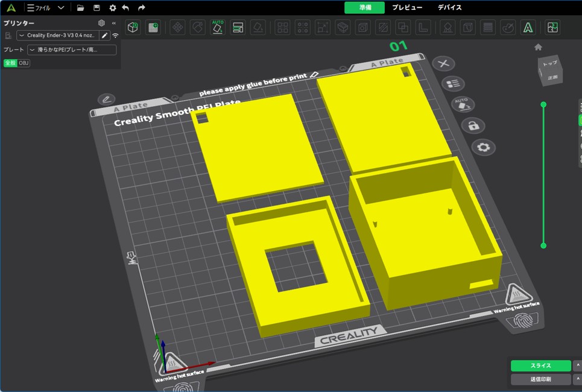The height and width of the screenshot is (392, 582).
Task: Click the Auto Orient toolbar icon
Action: (218, 27)
